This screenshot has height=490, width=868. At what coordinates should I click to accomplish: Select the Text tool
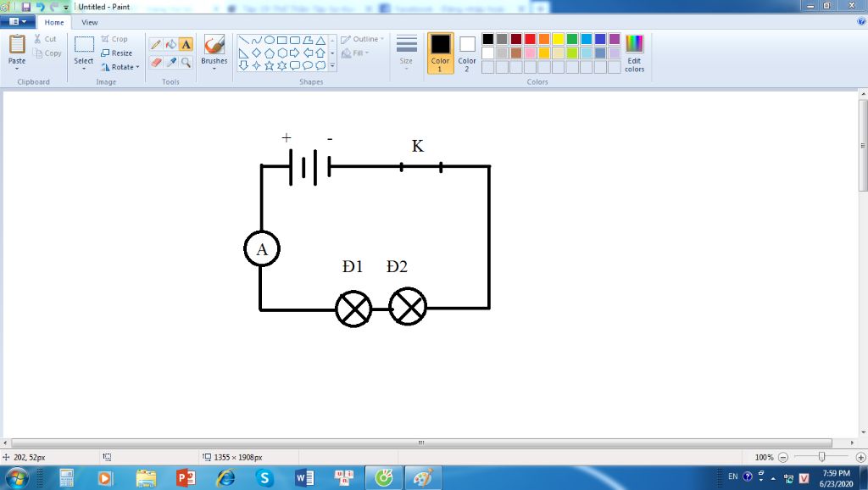(x=186, y=44)
